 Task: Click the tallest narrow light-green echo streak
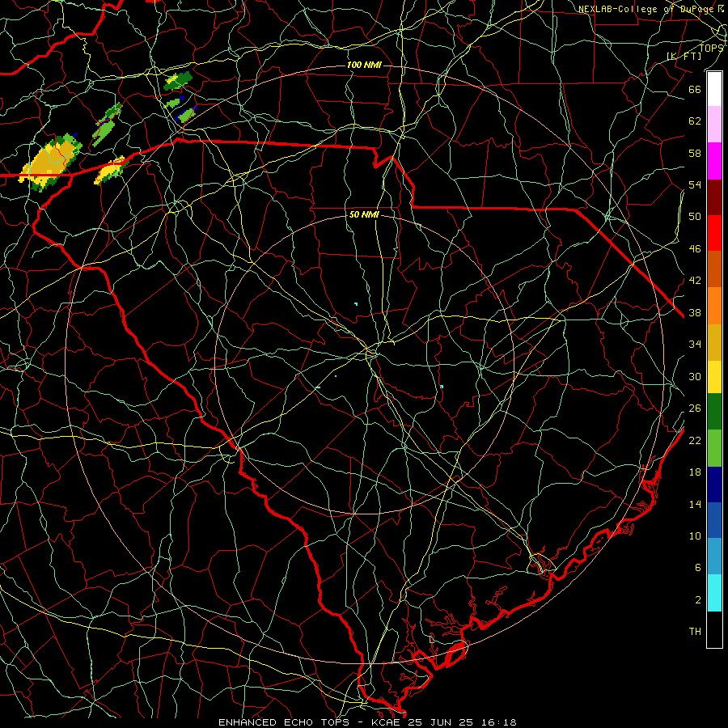point(107,124)
